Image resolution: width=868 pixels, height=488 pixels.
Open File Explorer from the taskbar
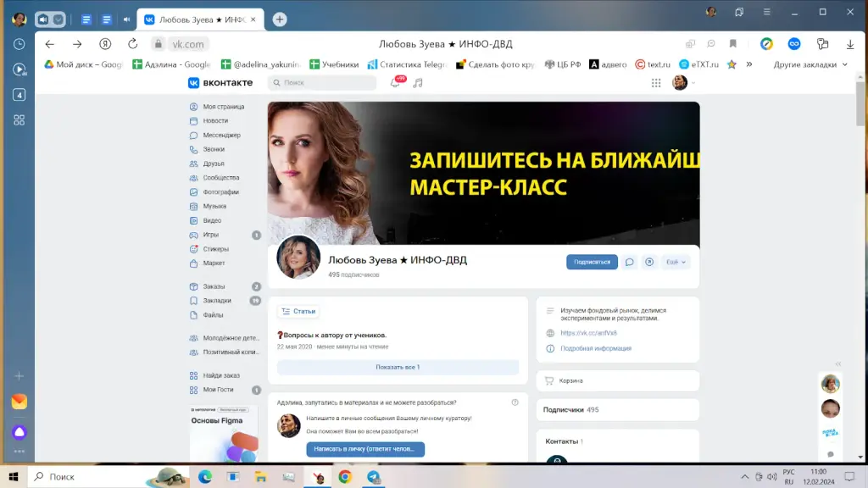point(261,477)
